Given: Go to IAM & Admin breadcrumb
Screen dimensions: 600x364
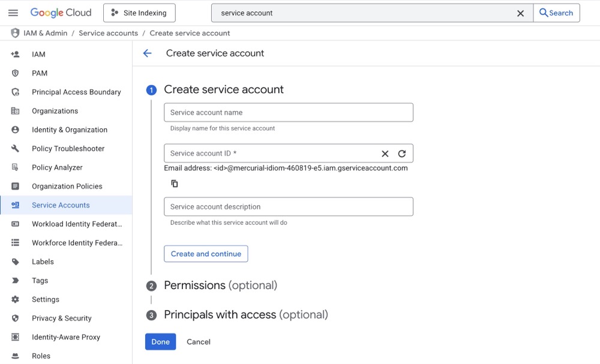Looking at the screenshot, I should click(x=45, y=33).
